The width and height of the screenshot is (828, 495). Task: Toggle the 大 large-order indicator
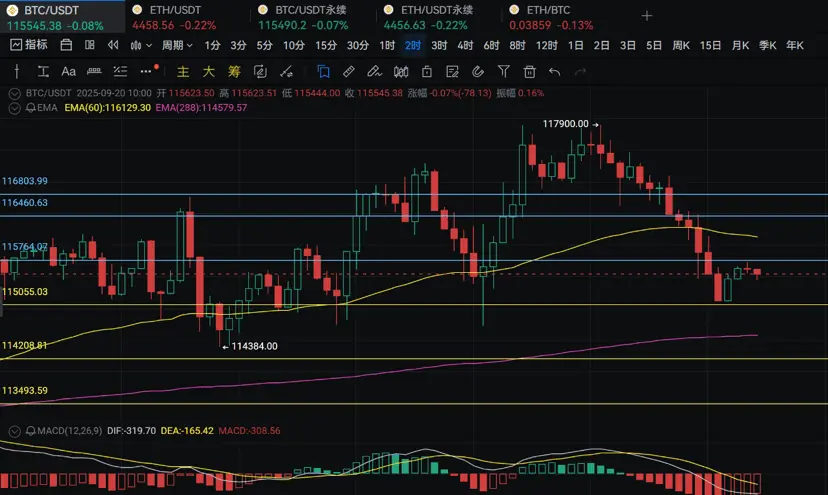[209, 71]
